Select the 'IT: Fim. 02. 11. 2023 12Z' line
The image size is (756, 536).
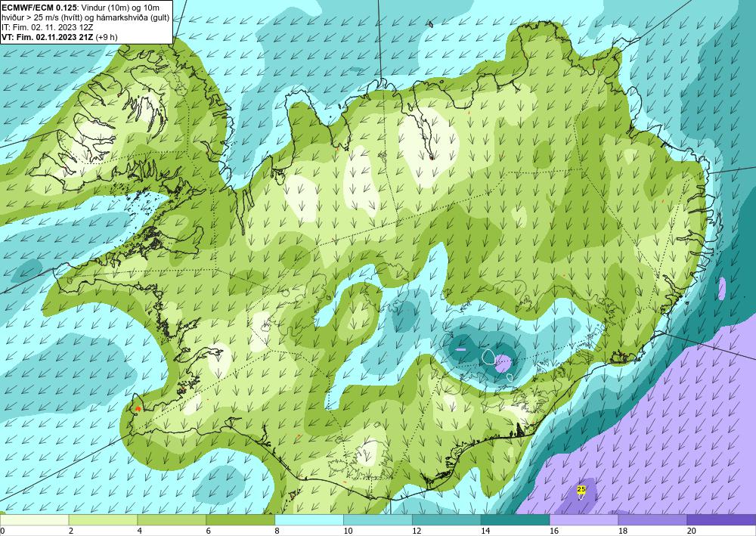click(48, 27)
